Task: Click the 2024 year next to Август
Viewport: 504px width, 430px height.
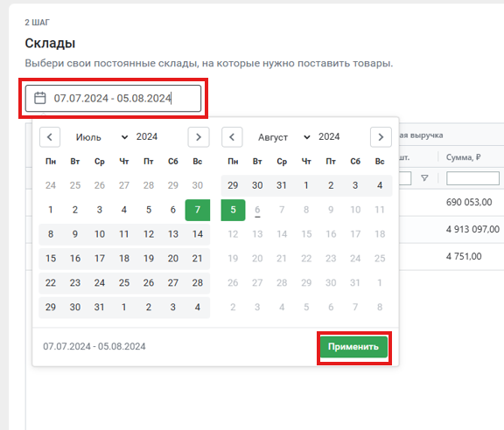Action: [329, 137]
